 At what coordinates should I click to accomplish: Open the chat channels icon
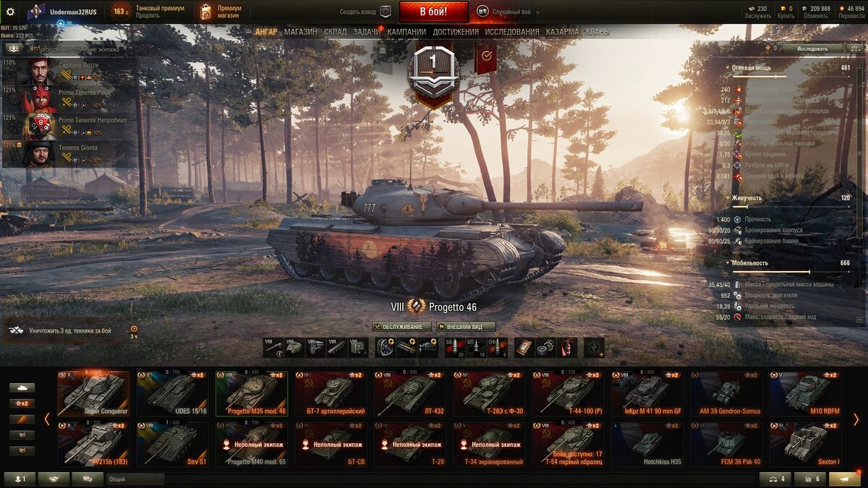pos(88,479)
